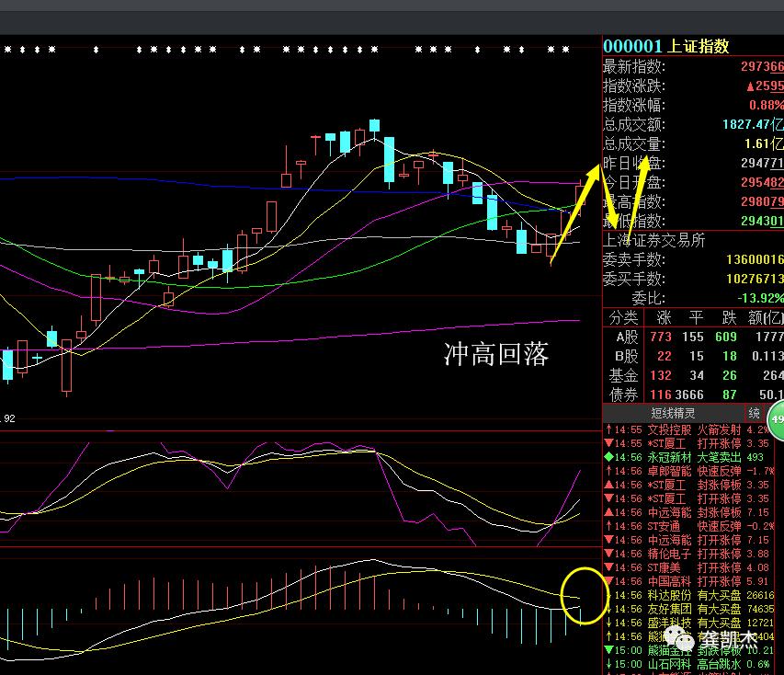Screen dimensions: 784x675
Task: Select the A股 row in the category table
Action: [622, 336]
